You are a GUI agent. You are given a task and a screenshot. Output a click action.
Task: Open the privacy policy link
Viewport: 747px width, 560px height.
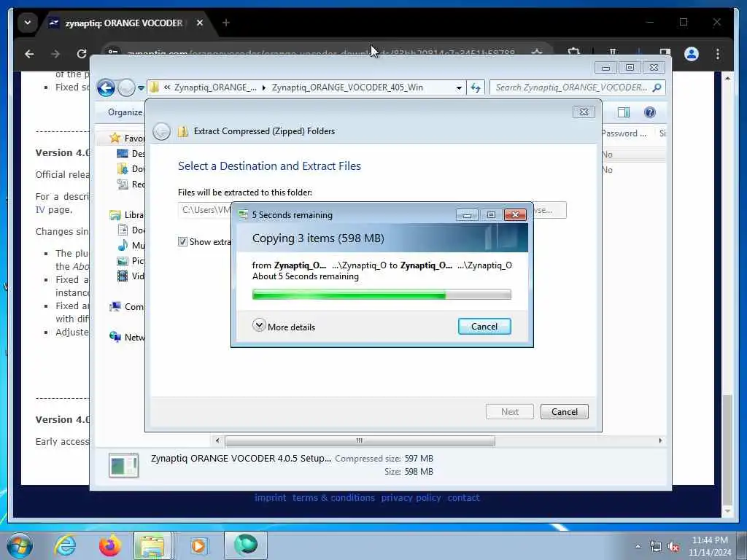click(x=411, y=497)
